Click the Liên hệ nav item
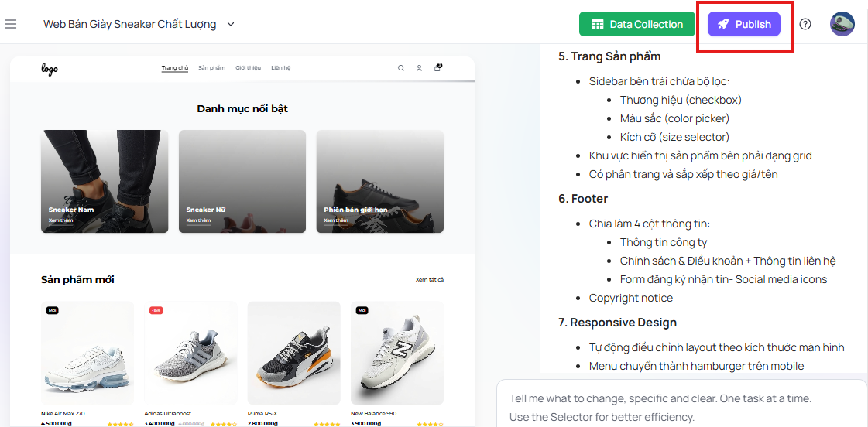Screen dimensions: 868x427 point(281,68)
